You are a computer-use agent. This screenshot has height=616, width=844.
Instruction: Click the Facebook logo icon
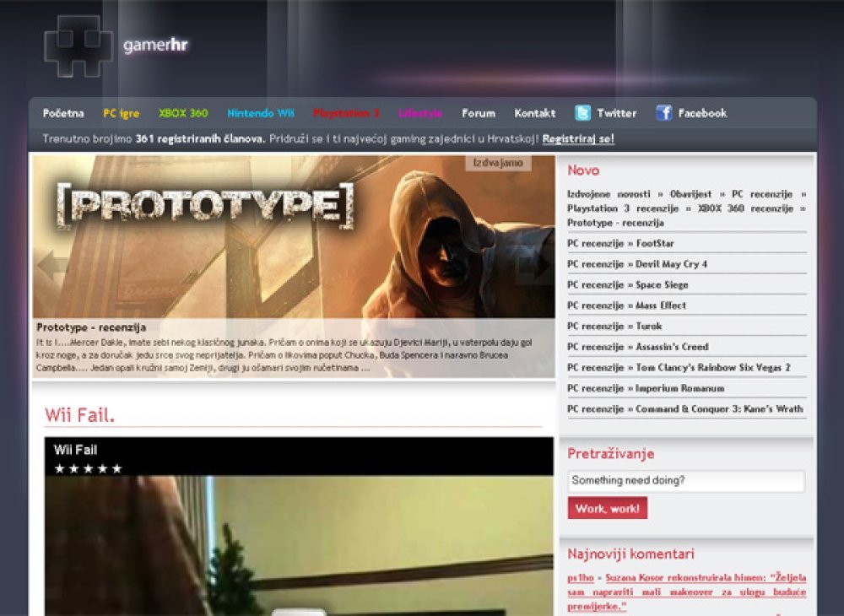pyautogui.click(x=663, y=113)
